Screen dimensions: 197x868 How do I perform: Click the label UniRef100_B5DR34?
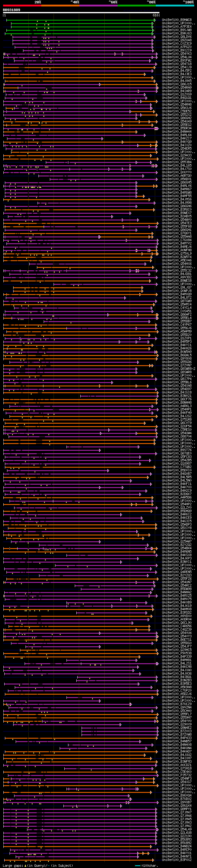177,128
